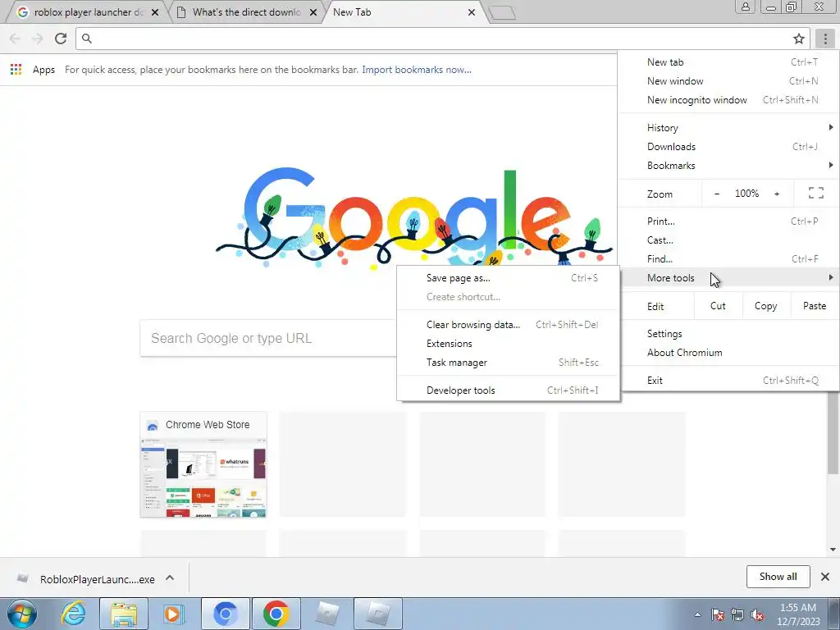
Task: Click Cut in the Edit row
Action: click(718, 306)
